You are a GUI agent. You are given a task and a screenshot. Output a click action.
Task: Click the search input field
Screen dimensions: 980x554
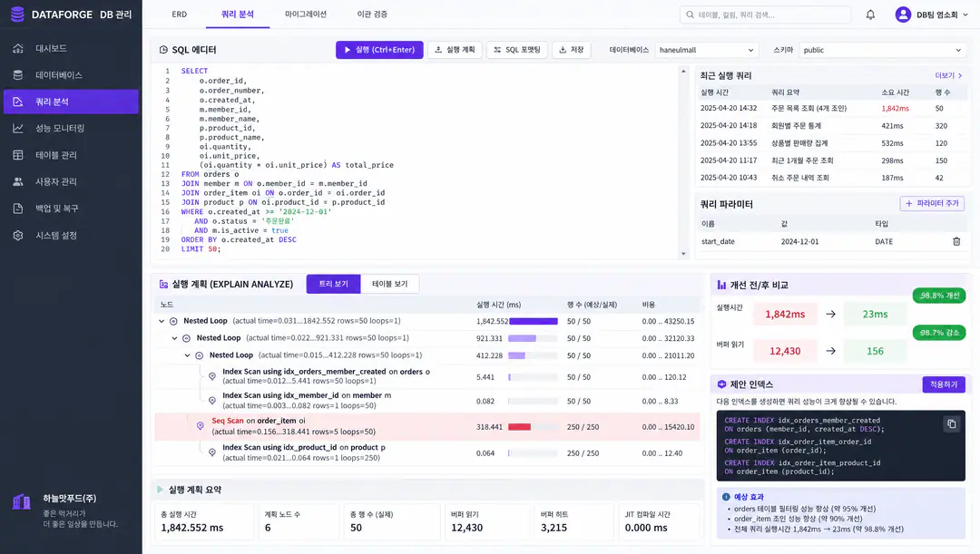click(x=765, y=15)
